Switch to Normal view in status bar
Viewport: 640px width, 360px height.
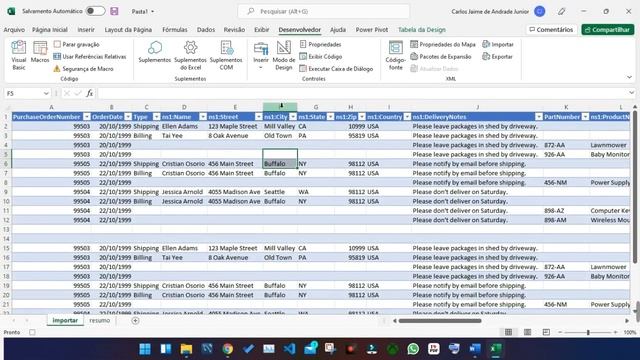(x=508, y=332)
